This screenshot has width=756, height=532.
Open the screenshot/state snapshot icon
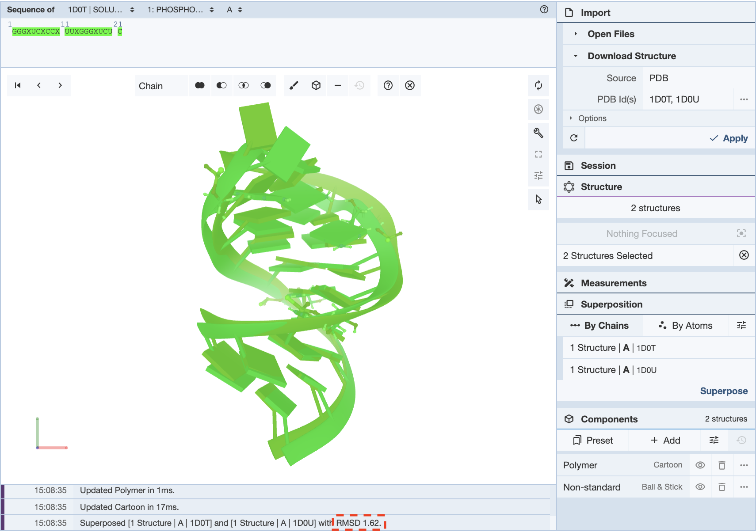pos(538,109)
